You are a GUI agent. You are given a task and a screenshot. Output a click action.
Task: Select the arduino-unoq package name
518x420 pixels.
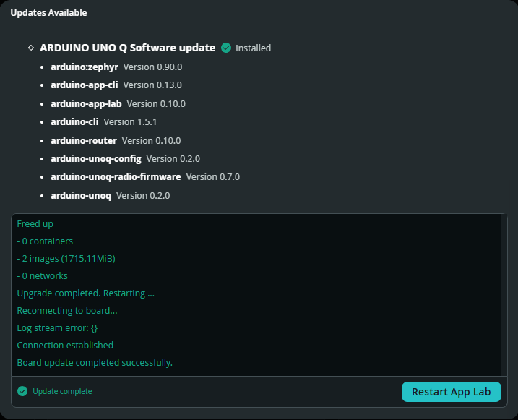81,196
